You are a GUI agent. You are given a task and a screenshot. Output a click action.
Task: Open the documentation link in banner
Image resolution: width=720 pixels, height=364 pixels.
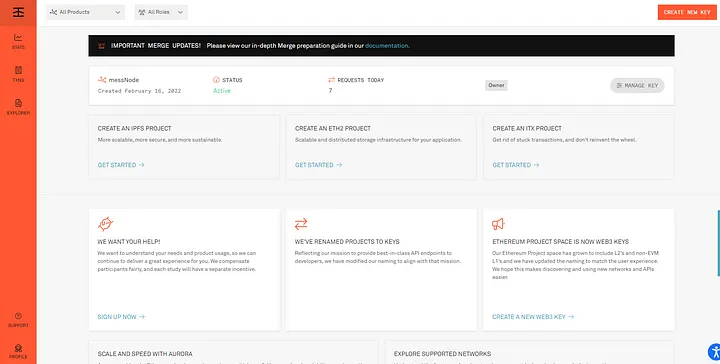pos(387,46)
